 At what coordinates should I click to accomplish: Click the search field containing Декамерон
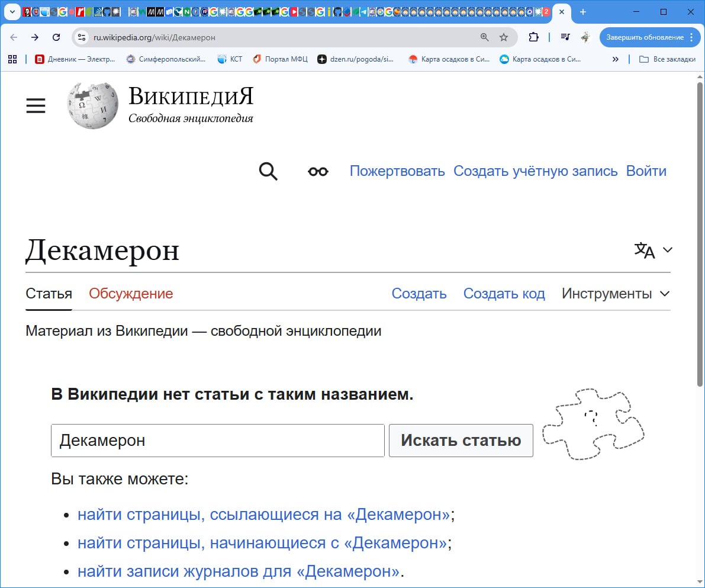(217, 441)
